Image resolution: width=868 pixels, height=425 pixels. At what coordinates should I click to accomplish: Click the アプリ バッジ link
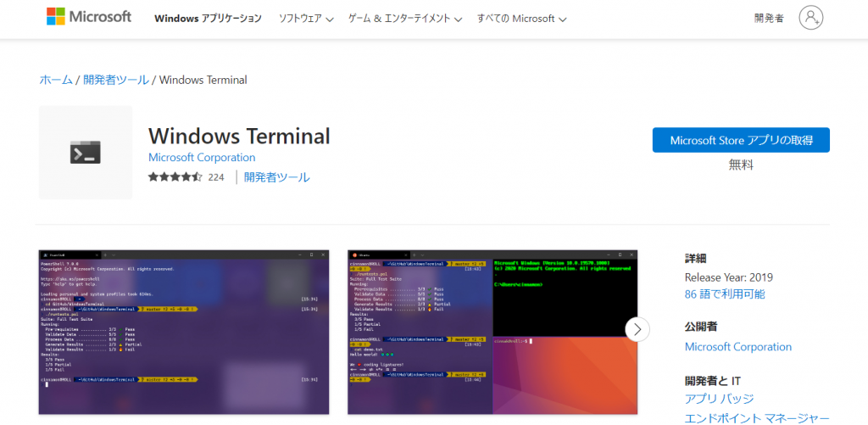[x=719, y=399]
